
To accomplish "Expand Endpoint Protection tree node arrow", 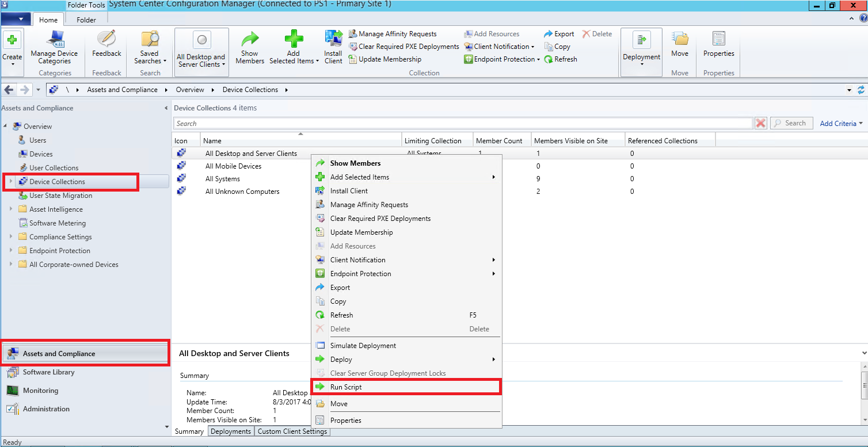I will coord(10,251).
